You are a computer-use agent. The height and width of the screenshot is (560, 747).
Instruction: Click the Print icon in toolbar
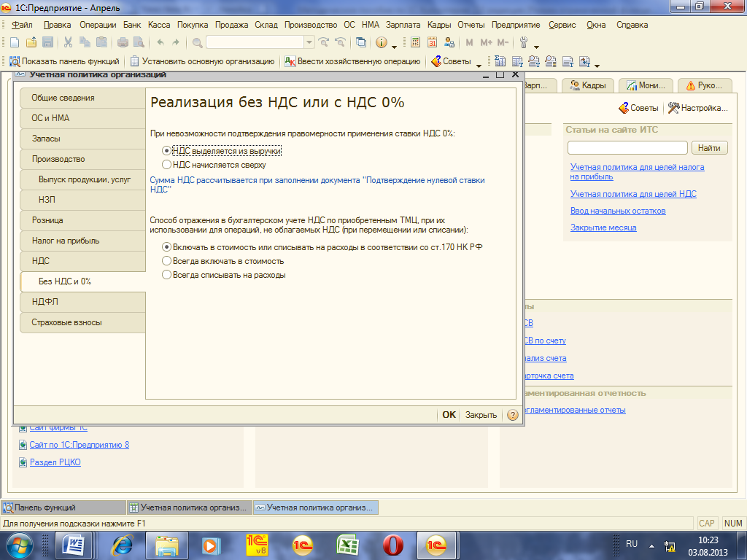(x=123, y=43)
